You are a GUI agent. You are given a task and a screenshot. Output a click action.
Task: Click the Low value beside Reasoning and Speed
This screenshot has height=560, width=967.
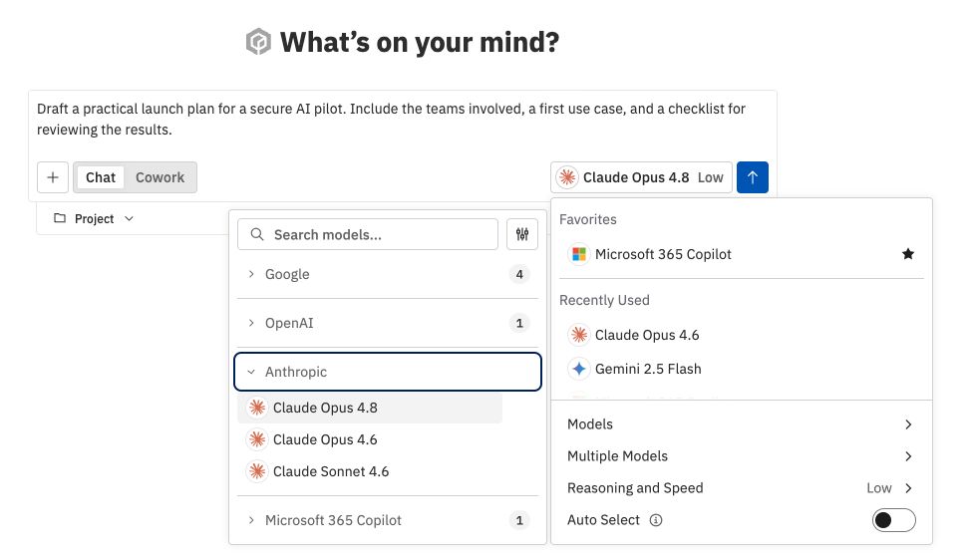pos(879,488)
